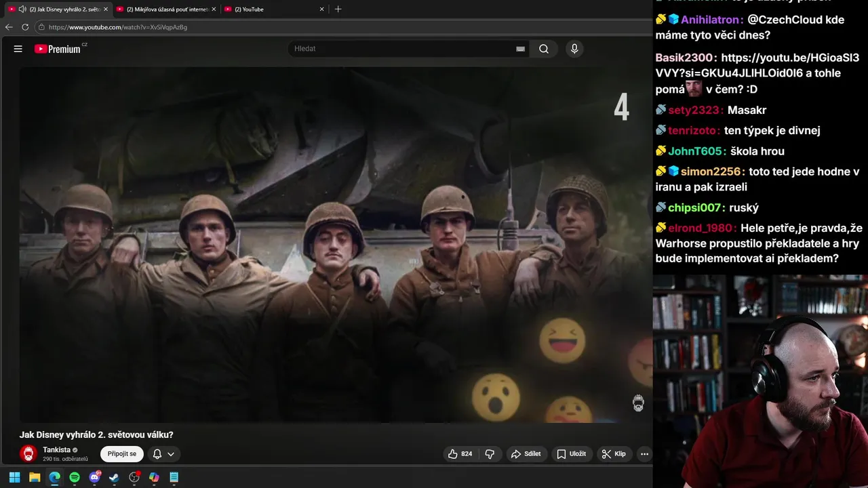Image resolution: width=868 pixels, height=488 pixels.
Task: Open the three-dot more actions menu
Action: coord(644,454)
